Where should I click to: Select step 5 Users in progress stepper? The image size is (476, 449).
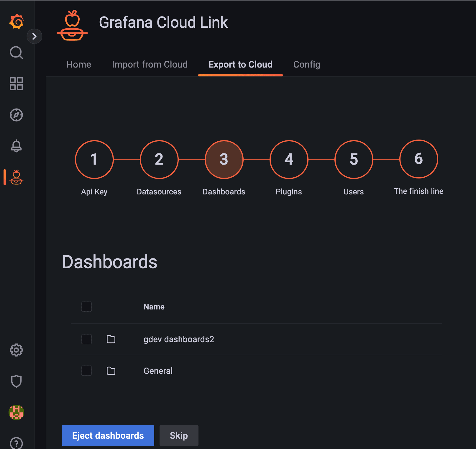(353, 160)
